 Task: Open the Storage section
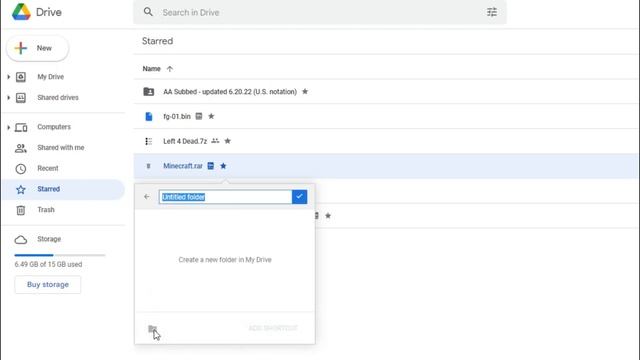49,239
